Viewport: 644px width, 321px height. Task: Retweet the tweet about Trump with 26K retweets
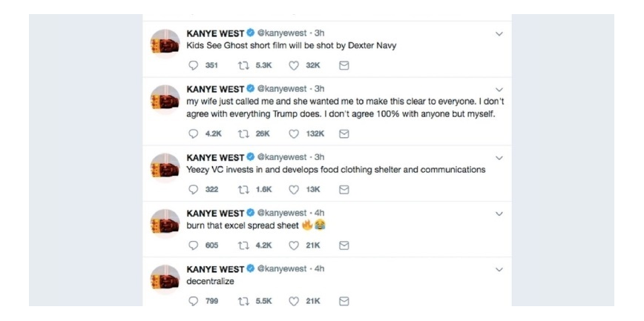(243, 134)
